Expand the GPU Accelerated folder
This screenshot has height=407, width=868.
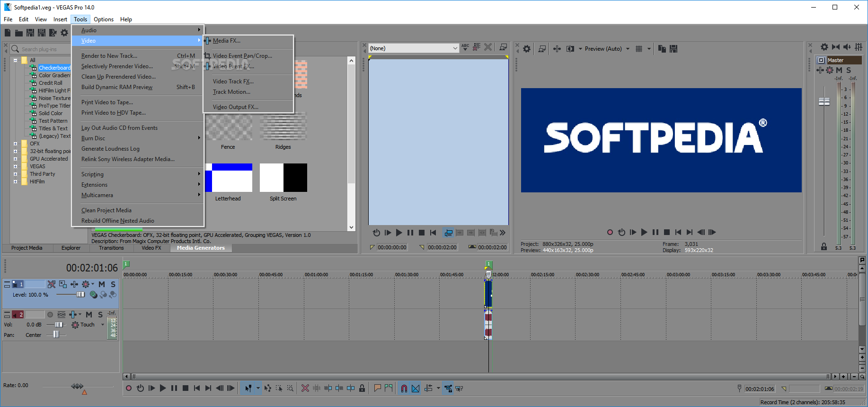pyautogui.click(x=16, y=159)
